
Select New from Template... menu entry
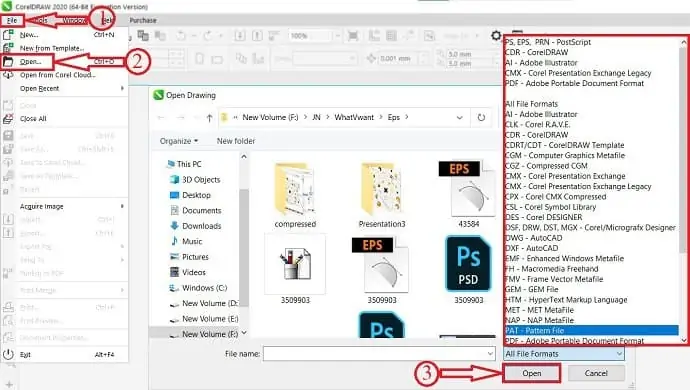coord(64,48)
